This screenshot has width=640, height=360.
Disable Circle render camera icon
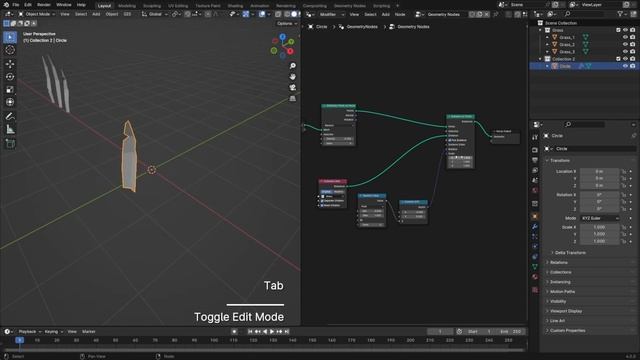point(632,66)
